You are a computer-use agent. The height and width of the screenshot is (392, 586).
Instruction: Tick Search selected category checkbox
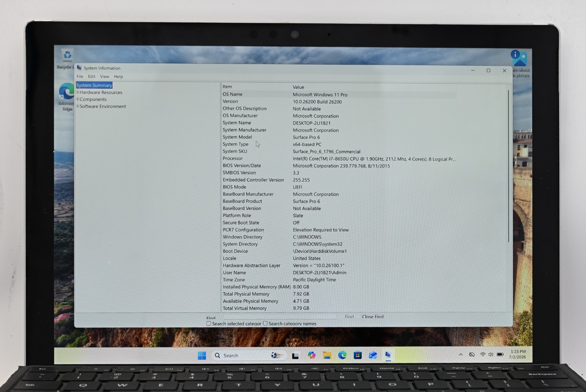[209, 323]
